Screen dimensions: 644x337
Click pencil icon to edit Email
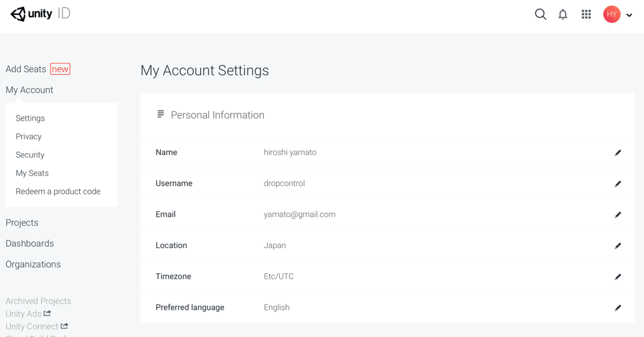point(618,215)
